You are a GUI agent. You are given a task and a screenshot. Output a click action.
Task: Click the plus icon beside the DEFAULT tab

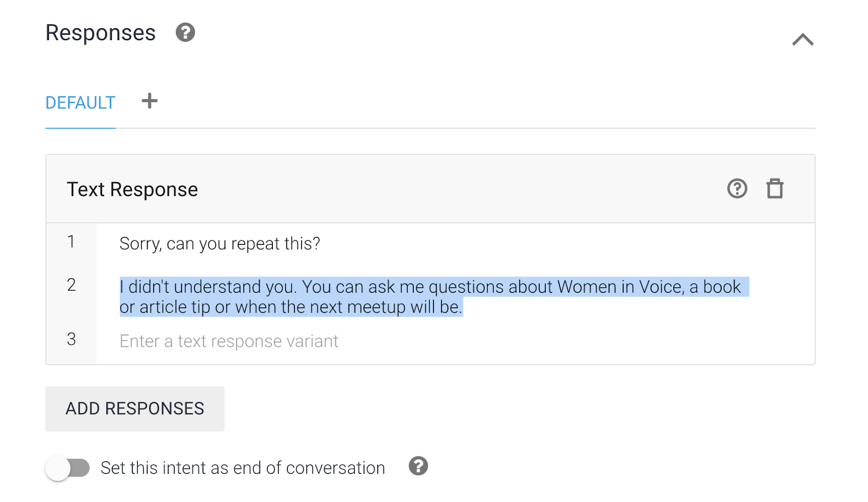pos(149,101)
